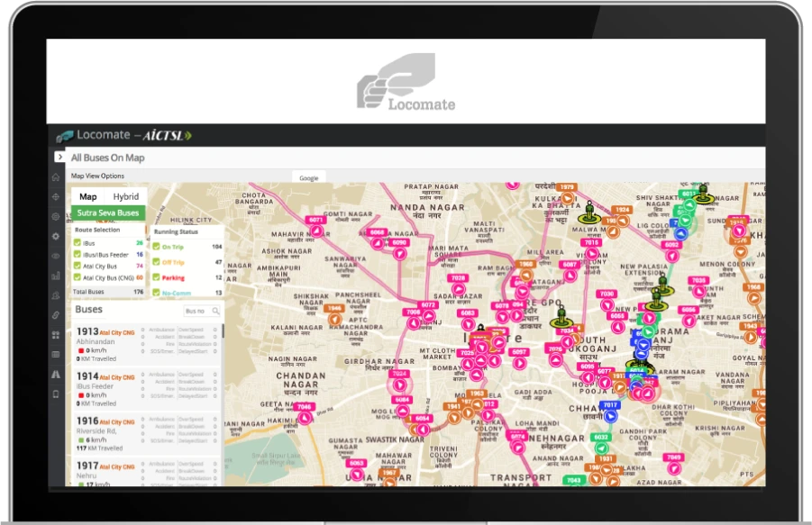Switch map view to Hybrid tab

coord(126,196)
